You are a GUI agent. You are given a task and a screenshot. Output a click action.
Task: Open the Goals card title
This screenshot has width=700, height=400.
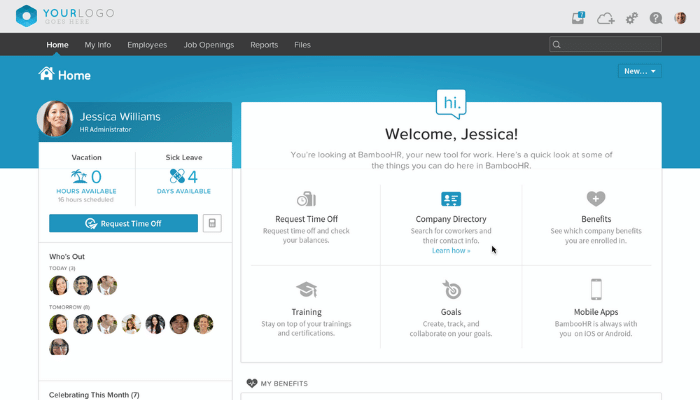tap(451, 312)
